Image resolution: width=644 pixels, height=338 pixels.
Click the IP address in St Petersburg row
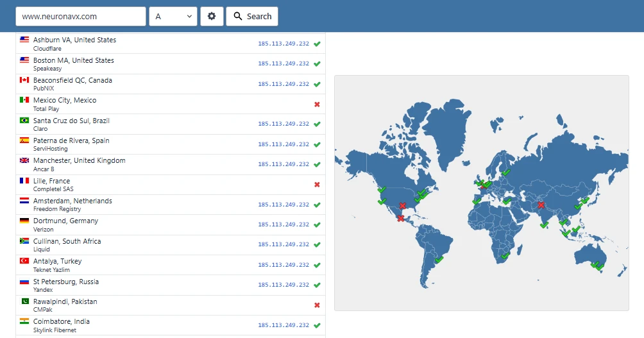[x=284, y=285]
